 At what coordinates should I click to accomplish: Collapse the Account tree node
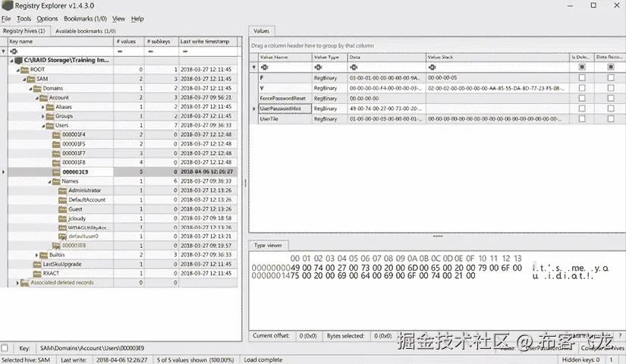36,97
